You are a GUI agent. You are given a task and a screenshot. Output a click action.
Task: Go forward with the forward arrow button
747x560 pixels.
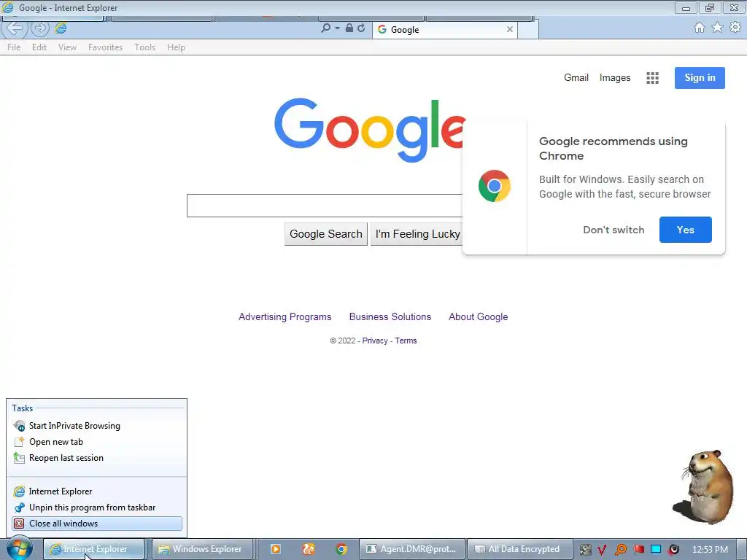[40, 28]
